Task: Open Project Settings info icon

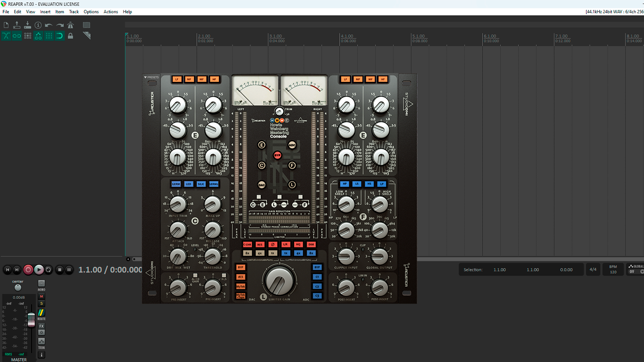Action: click(x=38, y=25)
